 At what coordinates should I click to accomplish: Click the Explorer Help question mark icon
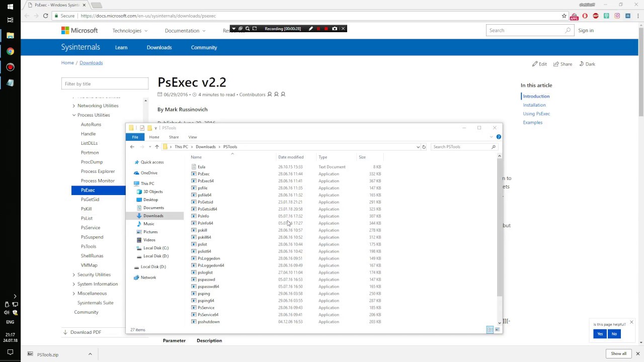[x=499, y=137]
